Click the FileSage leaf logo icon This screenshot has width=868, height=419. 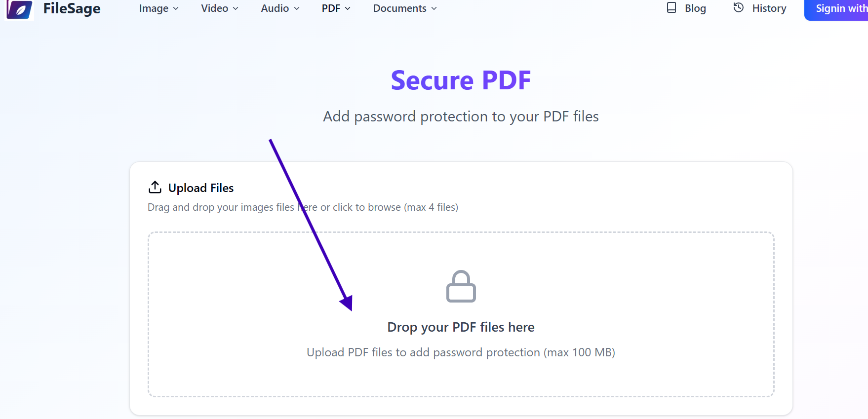point(18,9)
